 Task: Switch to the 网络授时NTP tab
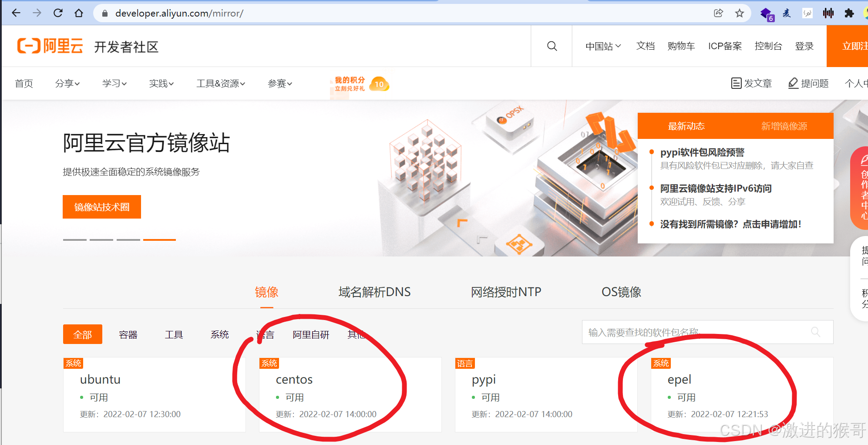pos(506,292)
